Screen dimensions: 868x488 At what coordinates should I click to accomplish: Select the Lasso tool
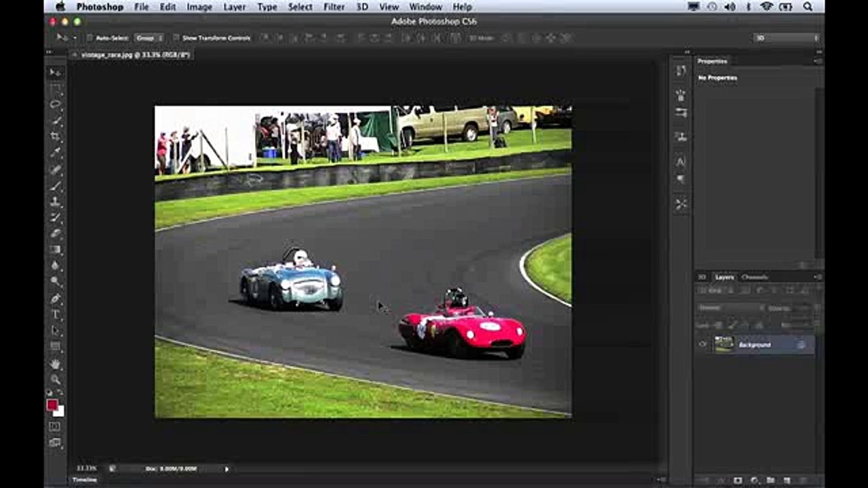pos(56,104)
